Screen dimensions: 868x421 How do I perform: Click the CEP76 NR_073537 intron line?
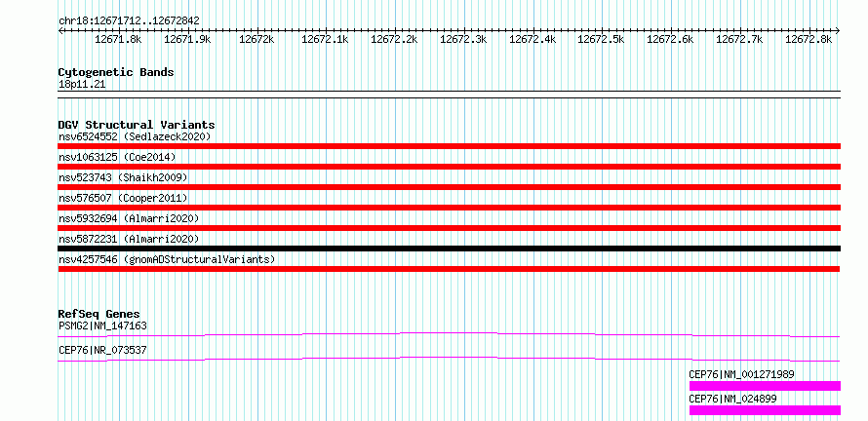450,358
